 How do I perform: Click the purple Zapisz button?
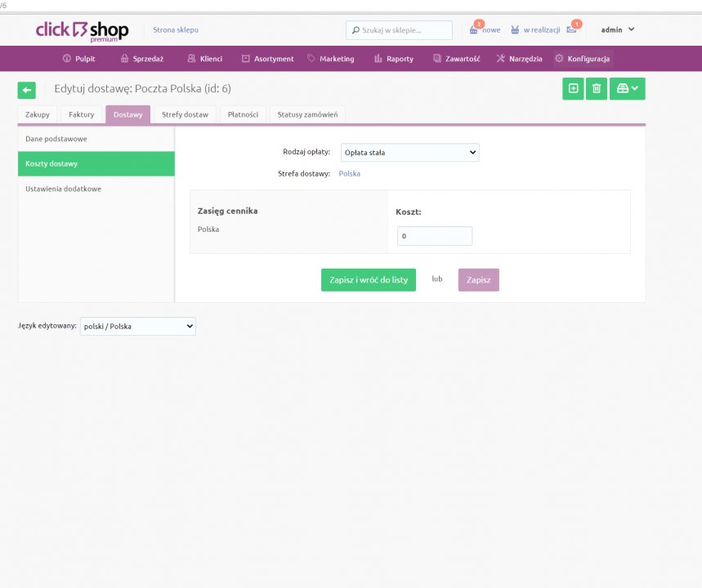click(479, 280)
